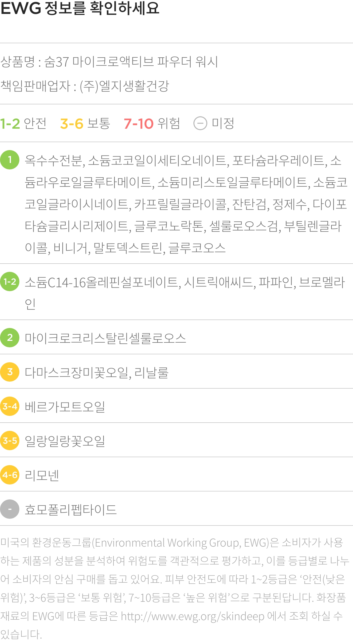The height and width of the screenshot is (644, 353).
Task: Click the yellow 3-5 grade badge
Action: coord(10,440)
